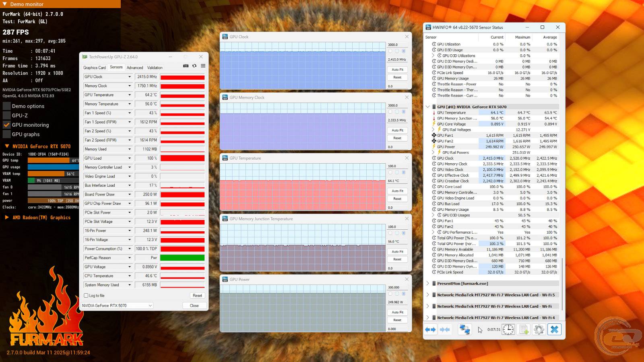Click lightning icon of HWiNFO GPU Power row
Viewport: 644px width, 362px height.
point(434,147)
